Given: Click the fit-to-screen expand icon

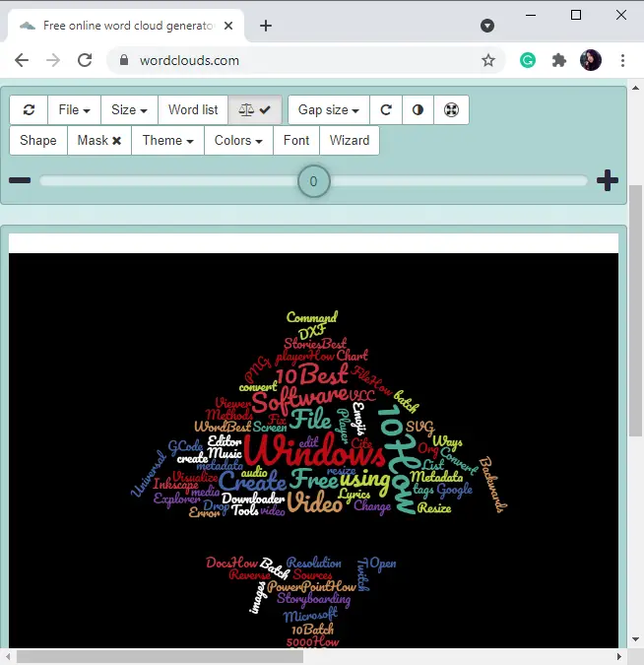Looking at the screenshot, I should click(x=451, y=109).
